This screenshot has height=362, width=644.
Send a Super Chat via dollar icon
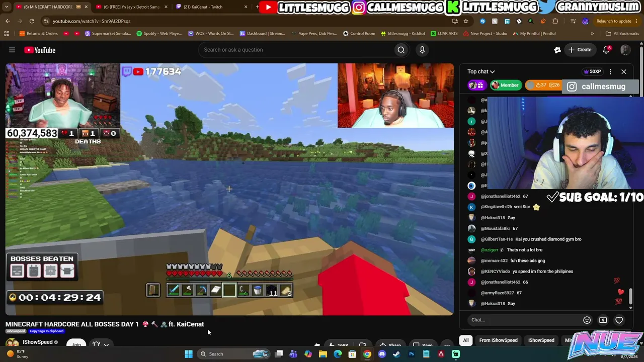click(x=603, y=320)
